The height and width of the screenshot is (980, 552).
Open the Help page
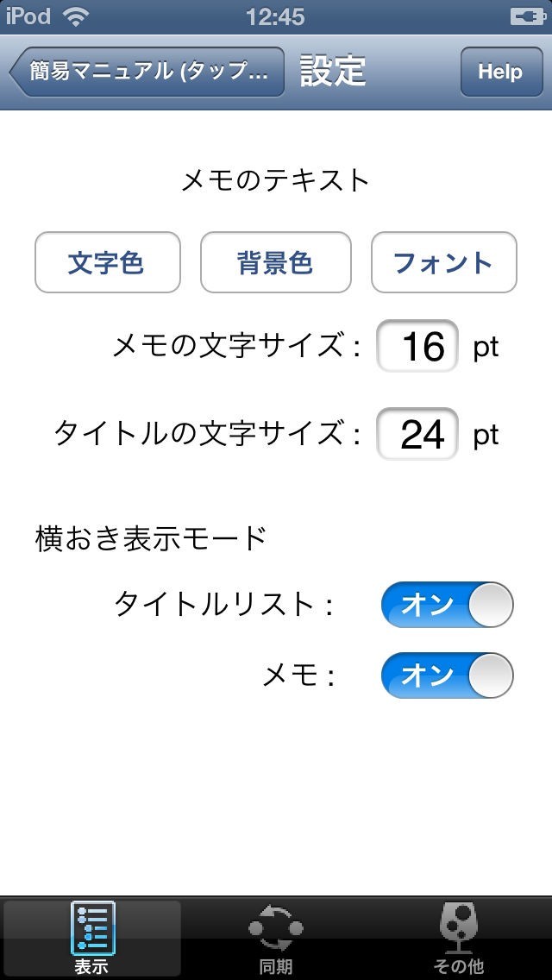pos(500,72)
